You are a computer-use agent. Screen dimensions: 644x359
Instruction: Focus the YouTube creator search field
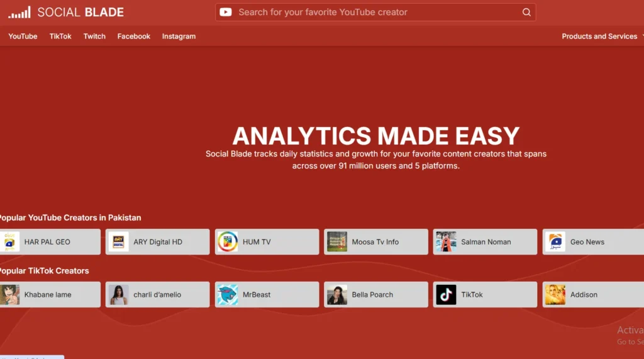pos(375,13)
